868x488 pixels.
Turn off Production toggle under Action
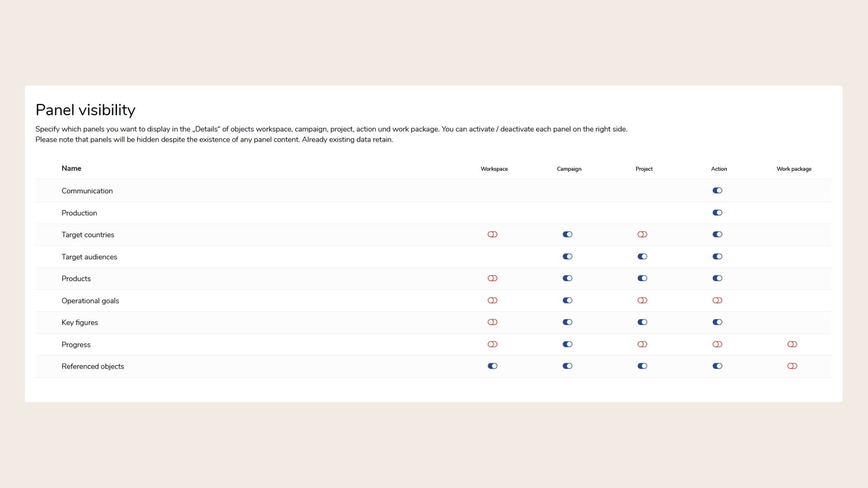[717, 213]
